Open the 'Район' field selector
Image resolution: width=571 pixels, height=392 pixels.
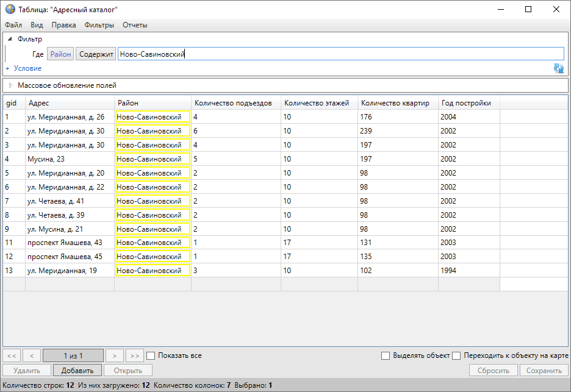pos(60,54)
